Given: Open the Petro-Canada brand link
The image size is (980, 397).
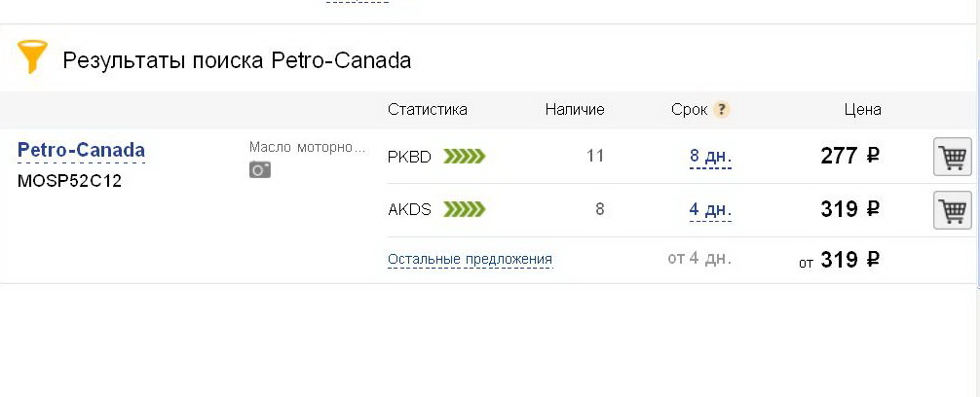Looking at the screenshot, I should point(81,150).
